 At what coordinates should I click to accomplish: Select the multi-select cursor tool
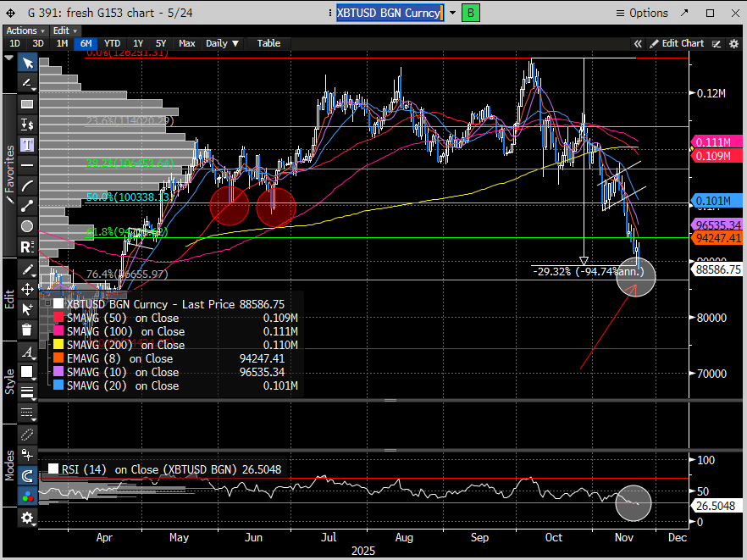click(27, 309)
